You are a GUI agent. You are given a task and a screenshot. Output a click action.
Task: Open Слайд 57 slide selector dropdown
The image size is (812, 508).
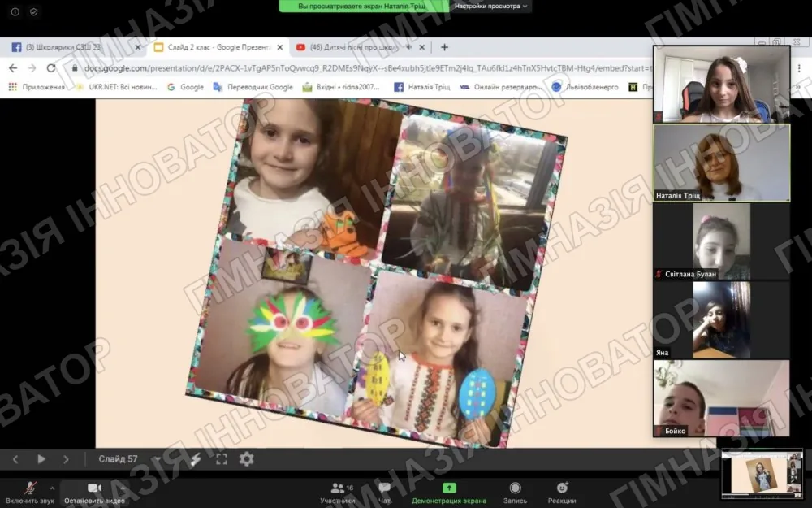click(x=129, y=459)
